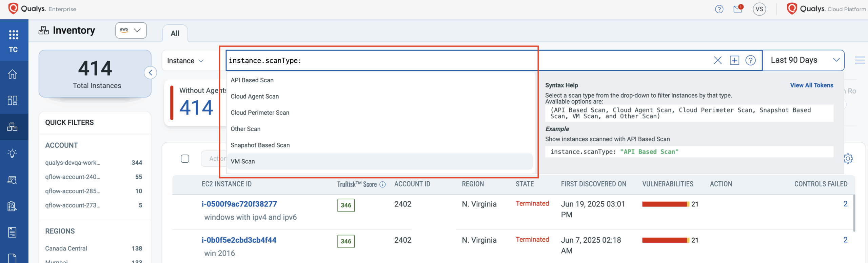Open the Dashboard sidebar icon
868x263 pixels.
(13, 100)
